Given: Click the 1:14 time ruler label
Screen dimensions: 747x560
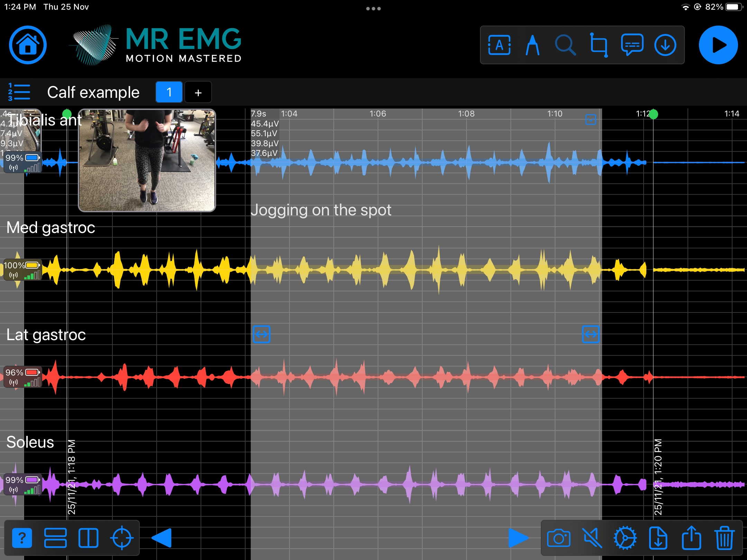Looking at the screenshot, I should point(732,114).
